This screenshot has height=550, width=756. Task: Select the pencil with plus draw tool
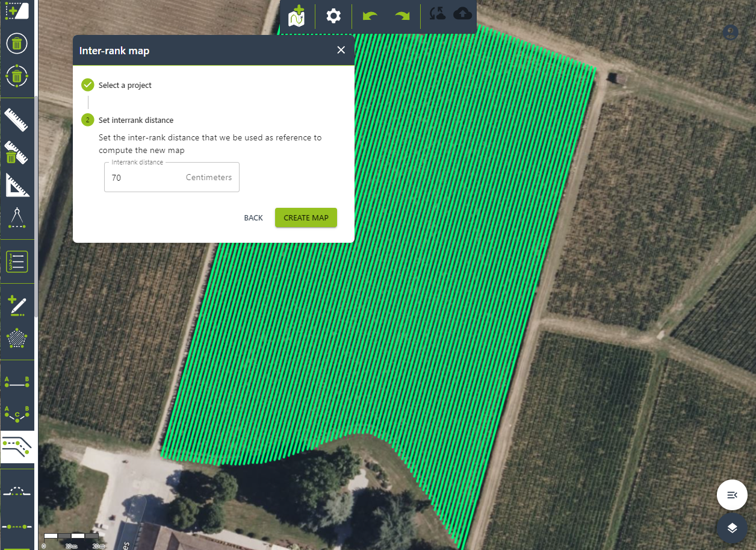click(17, 305)
